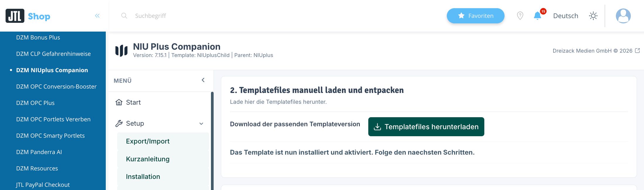Open DZM Bonus Plus in sidebar

coord(38,37)
